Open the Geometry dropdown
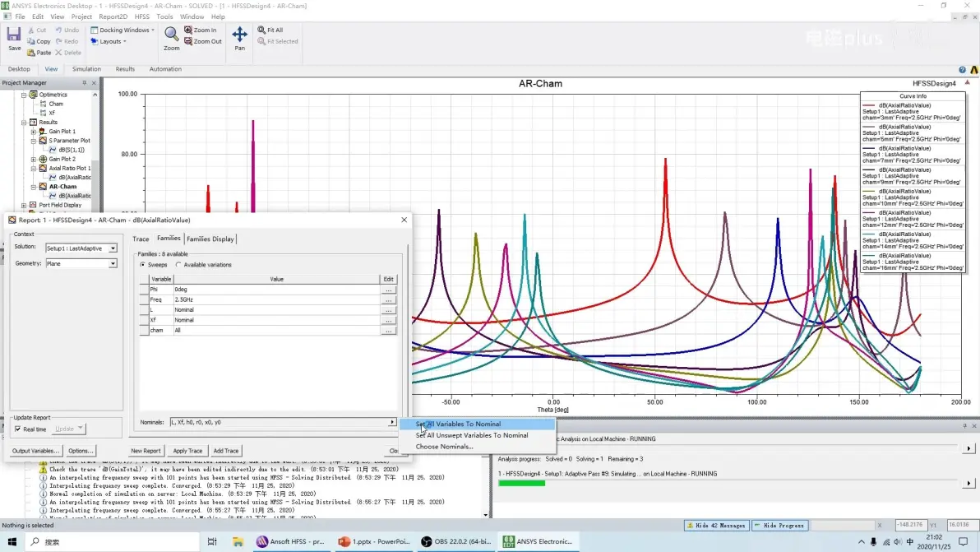This screenshot has width=980, height=552. pyautogui.click(x=113, y=264)
